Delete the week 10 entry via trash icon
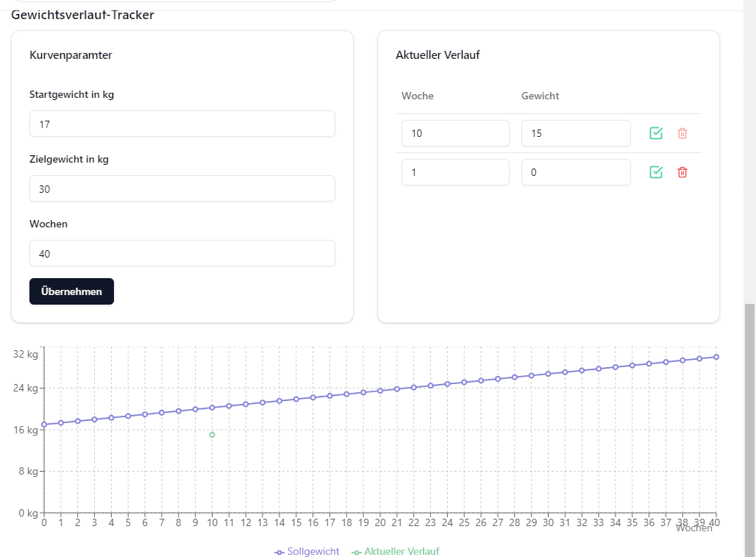Viewport: 756px width, 557px height. coord(682,133)
